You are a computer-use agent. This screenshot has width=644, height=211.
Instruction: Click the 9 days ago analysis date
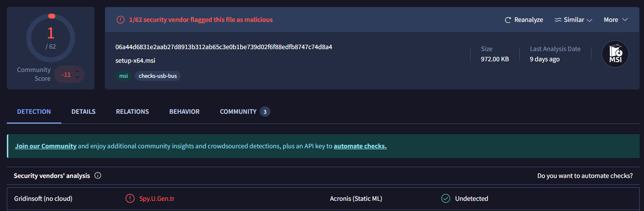pos(545,59)
